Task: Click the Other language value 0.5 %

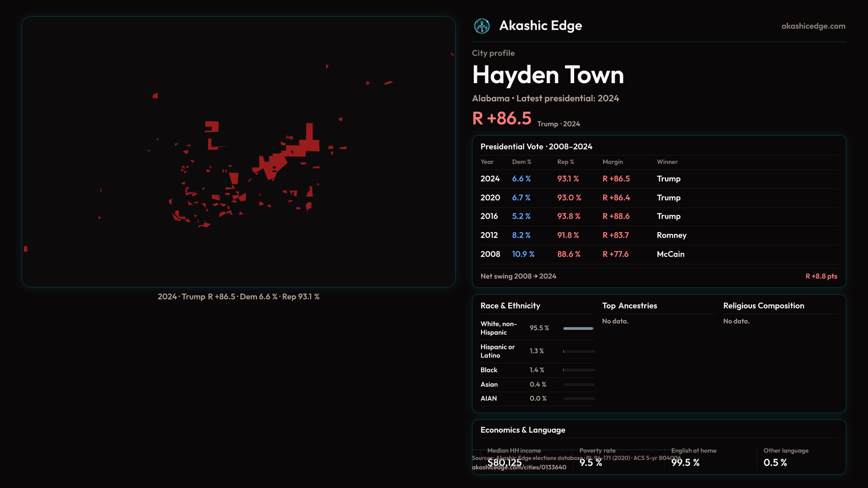Action: point(775,463)
